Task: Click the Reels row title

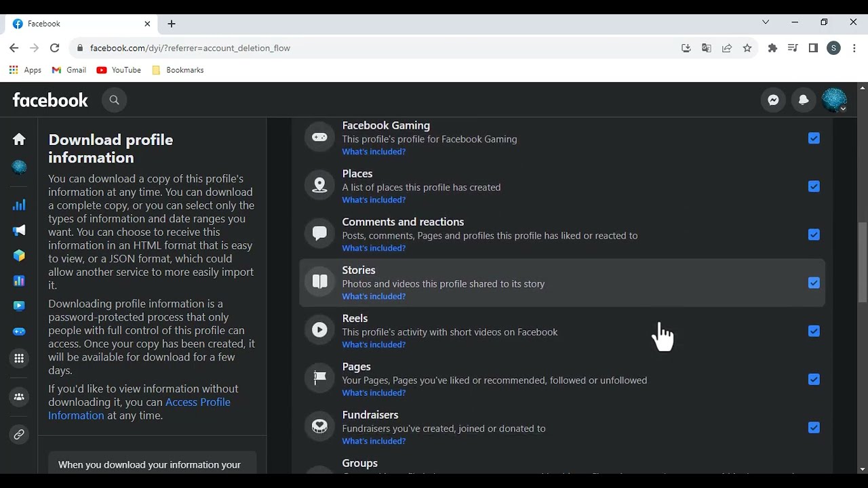Action: 355,318
